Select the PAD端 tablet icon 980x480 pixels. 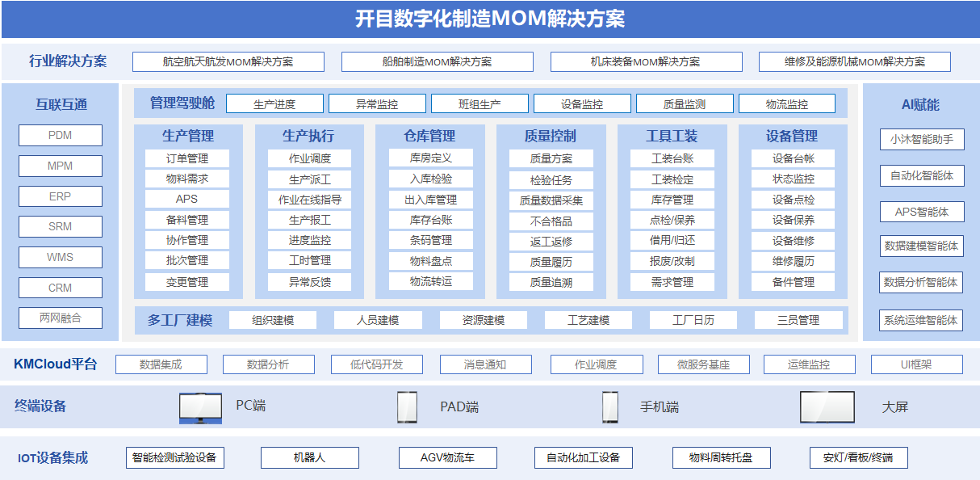tap(408, 406)
